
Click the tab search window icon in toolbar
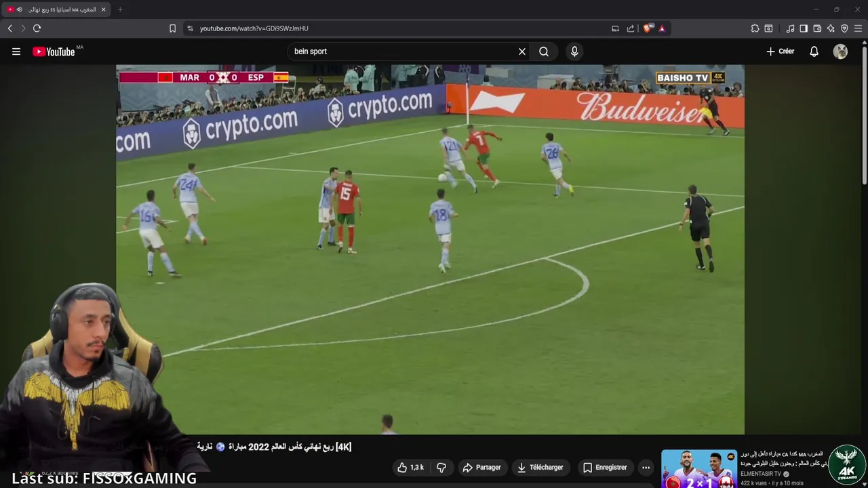point(768,28)
